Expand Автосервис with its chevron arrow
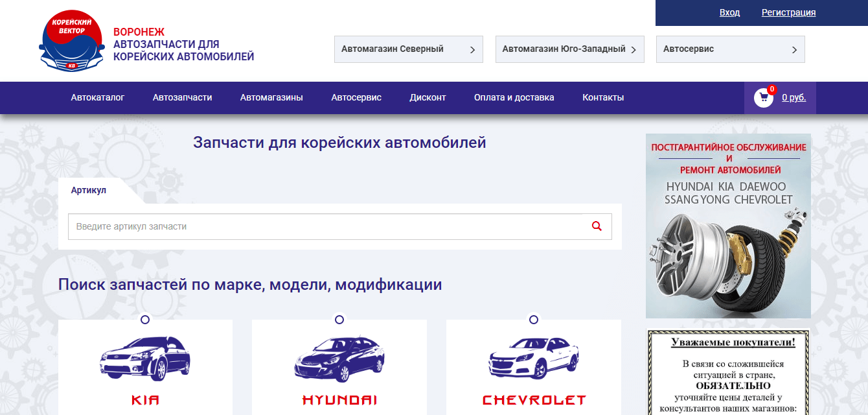Viewport: 868px width, 415px height. pos(794,49)
